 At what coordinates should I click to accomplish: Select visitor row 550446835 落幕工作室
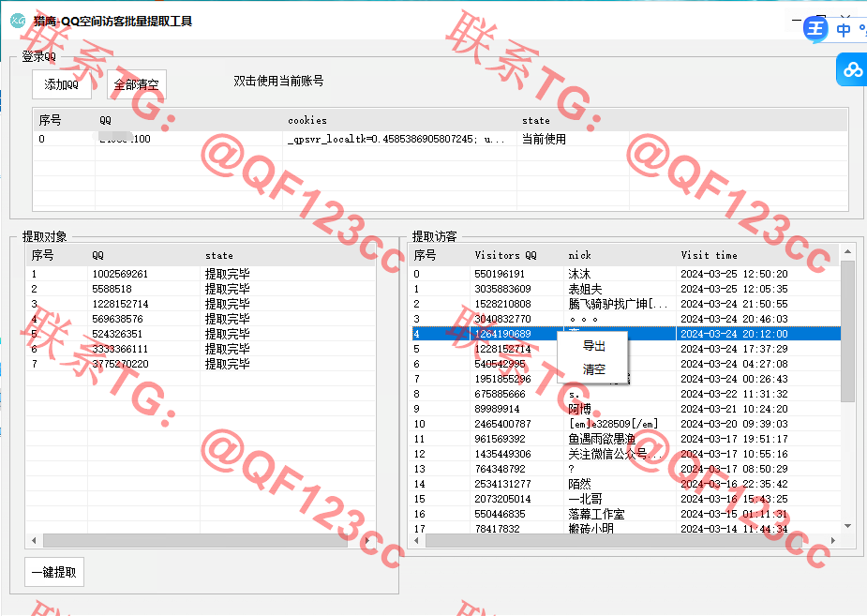pos(626,514)
